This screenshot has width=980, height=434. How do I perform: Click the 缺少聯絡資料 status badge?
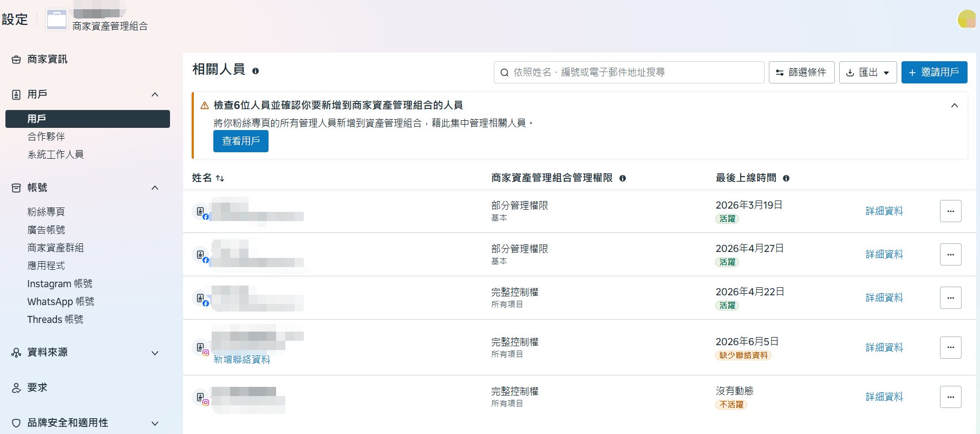click(x=743, y=356)
